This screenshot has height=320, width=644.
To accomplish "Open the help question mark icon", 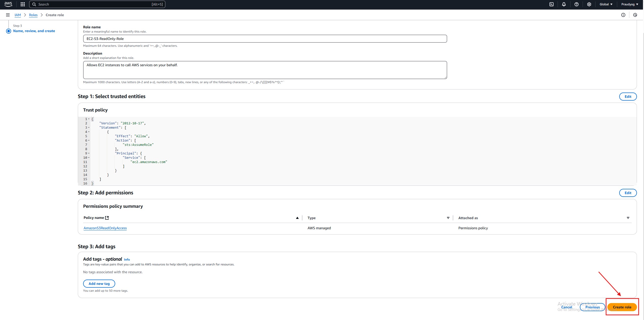I will [x=577, y=4].
